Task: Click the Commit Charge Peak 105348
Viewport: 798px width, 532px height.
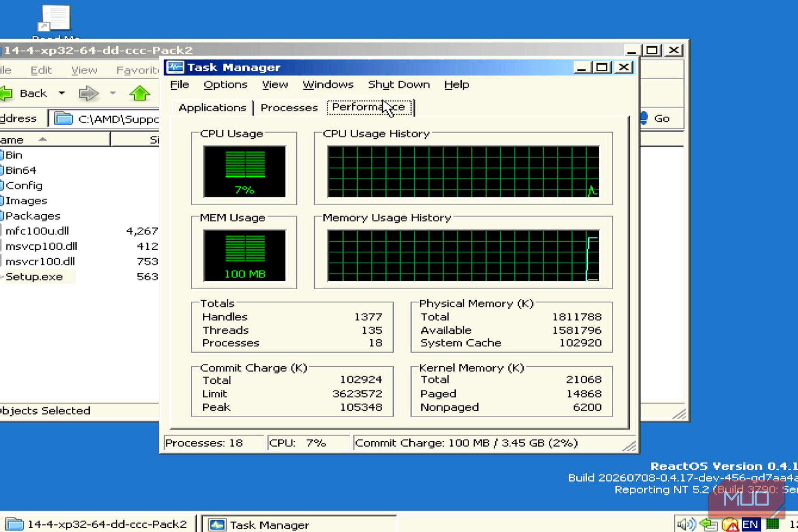Action: pyautogui.click(x=361, y=407)
